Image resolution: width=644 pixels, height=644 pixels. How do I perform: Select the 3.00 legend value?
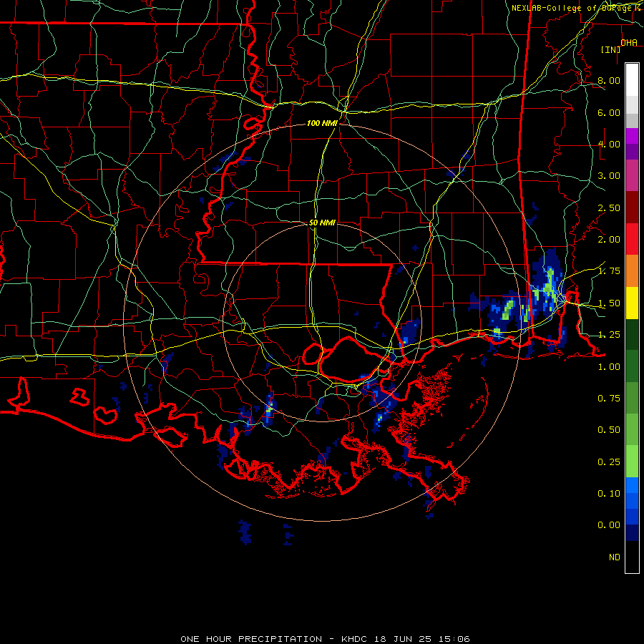609,176
